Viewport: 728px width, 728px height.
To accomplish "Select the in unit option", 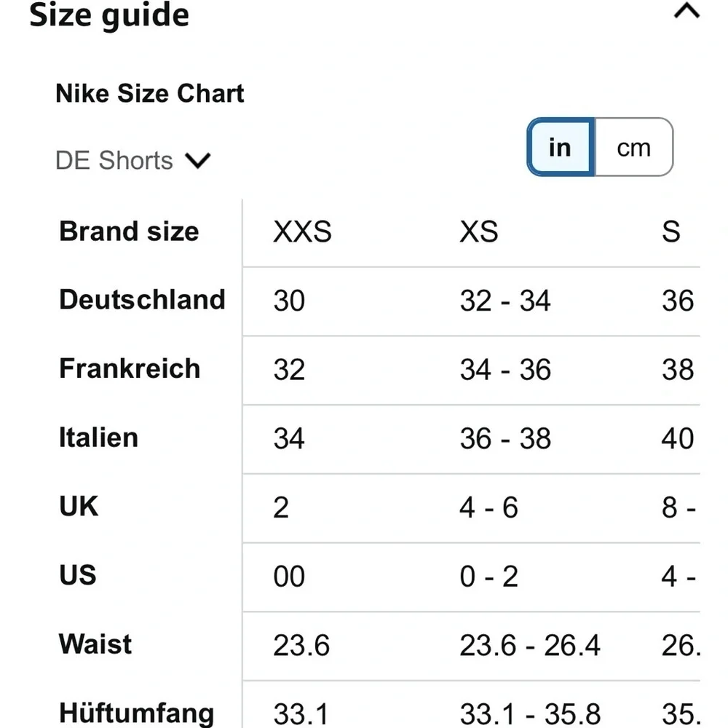I will pyautogui.click(x=561, y=147).
